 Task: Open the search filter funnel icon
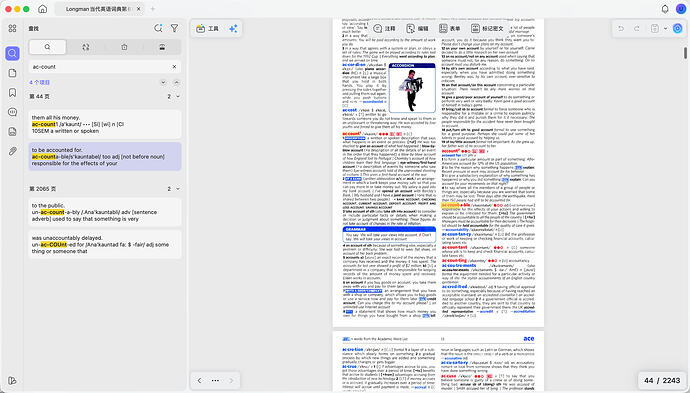click(x=175, y=28)
